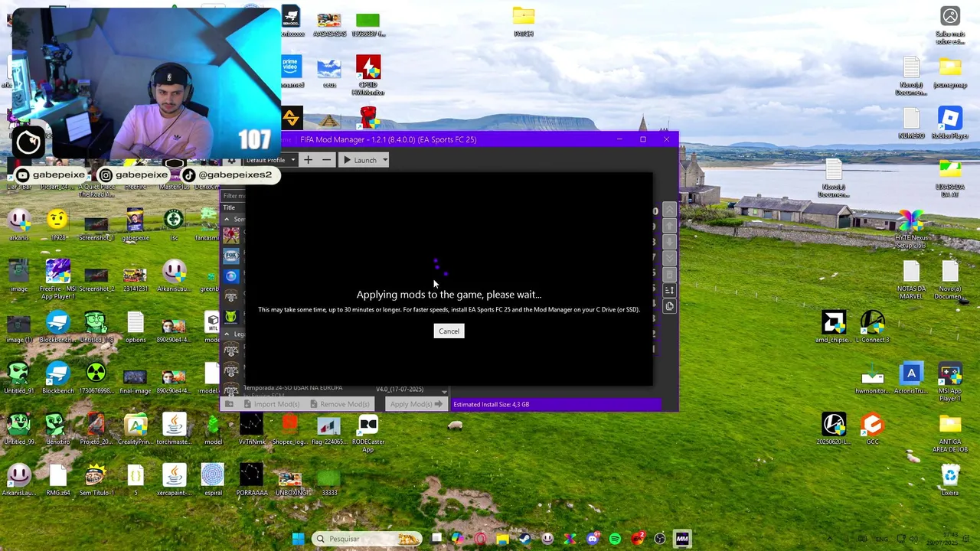
Task: Switch to Mod Manager taskbar icon
Action: 682,539
